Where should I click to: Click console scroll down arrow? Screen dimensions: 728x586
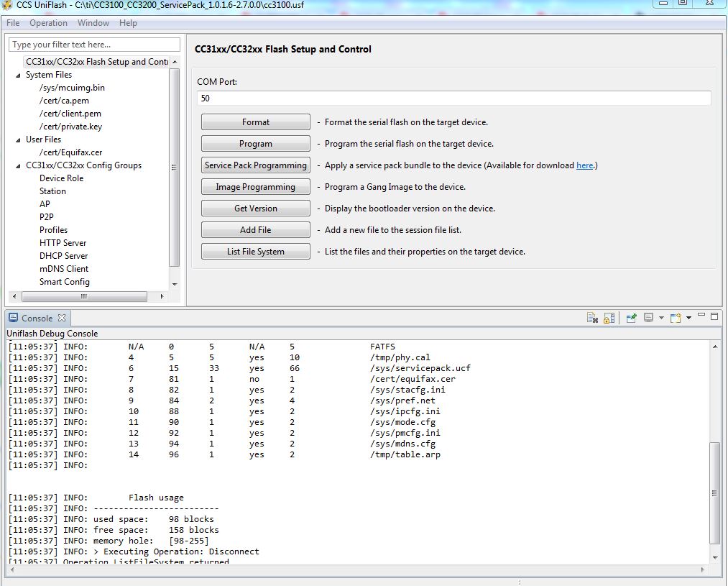pos(715,557)
